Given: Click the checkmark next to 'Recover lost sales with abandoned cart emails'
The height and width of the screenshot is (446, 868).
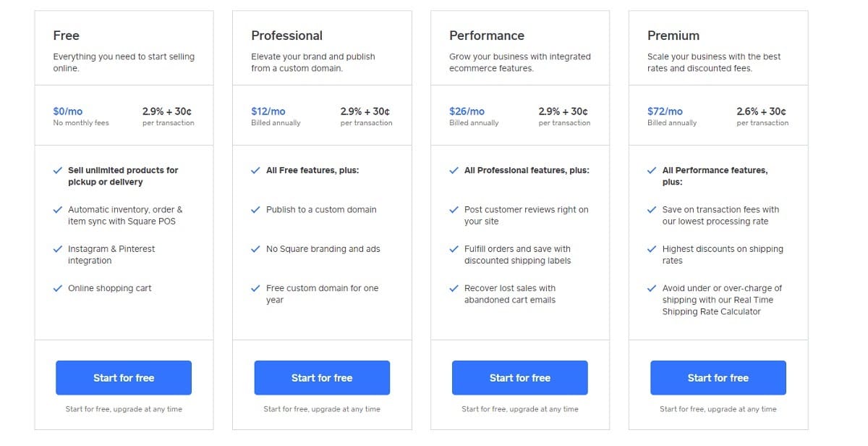Looking at the screenshot, I should [454, 288].
